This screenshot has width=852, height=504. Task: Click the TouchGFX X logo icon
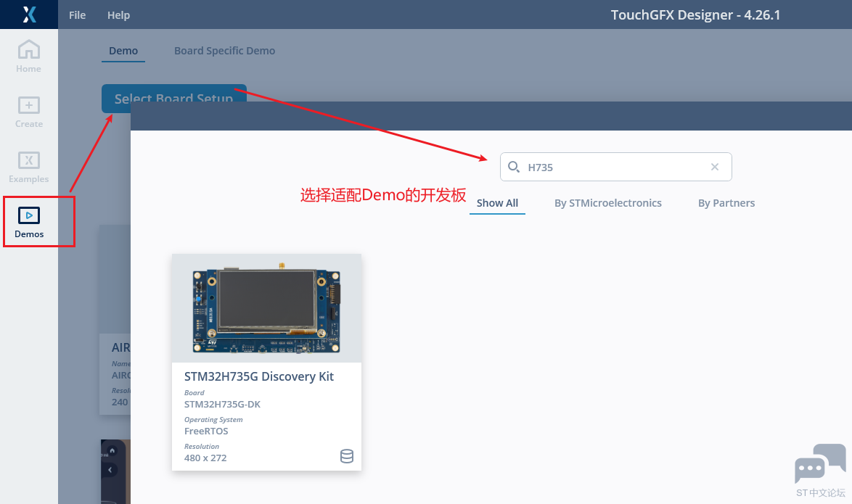tap(29, 15)
